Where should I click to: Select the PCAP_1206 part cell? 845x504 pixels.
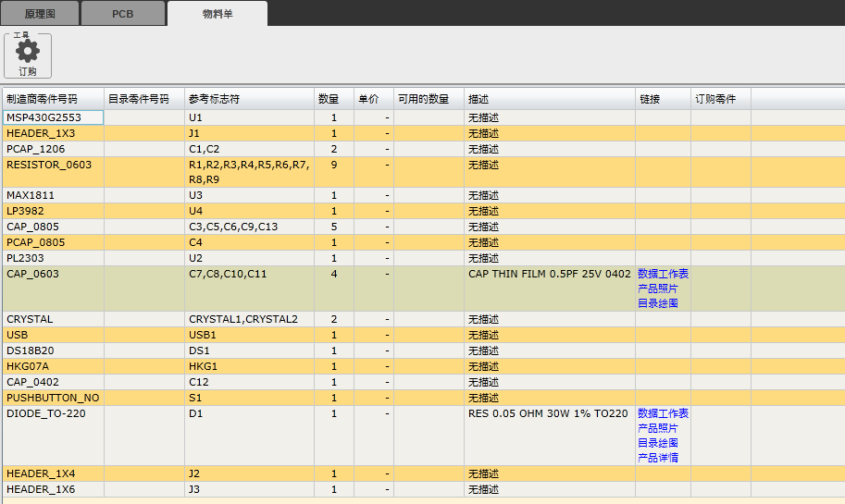[x=54, y=149]
